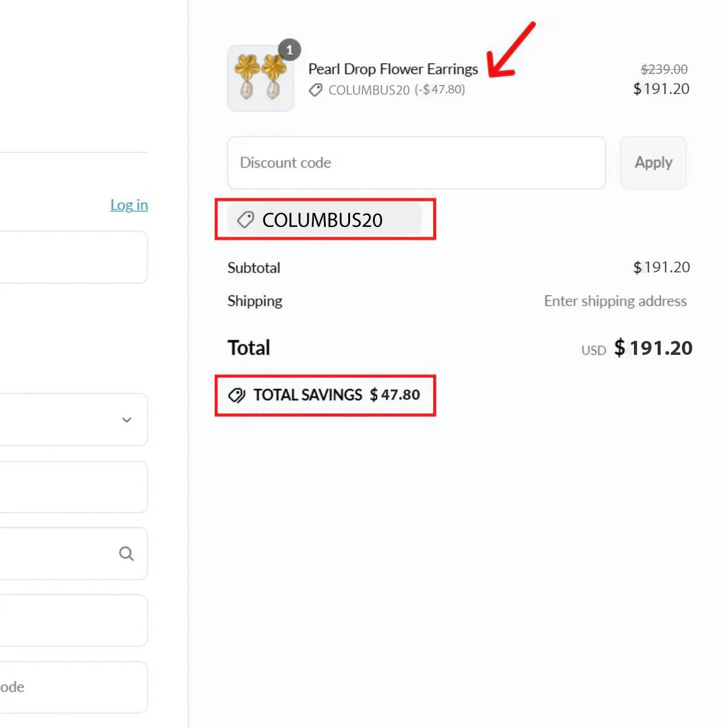Click the Apply discount button

point(653,163)
